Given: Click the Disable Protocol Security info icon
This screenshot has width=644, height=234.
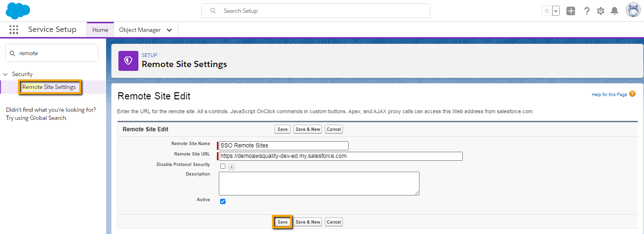Looking at the screenshot, I should tap(232, 167).
